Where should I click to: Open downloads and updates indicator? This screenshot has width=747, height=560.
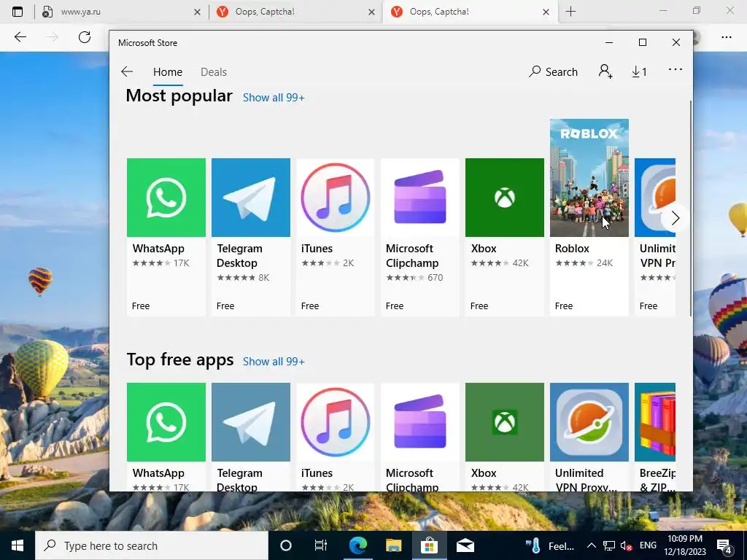(x=639, y=72)
